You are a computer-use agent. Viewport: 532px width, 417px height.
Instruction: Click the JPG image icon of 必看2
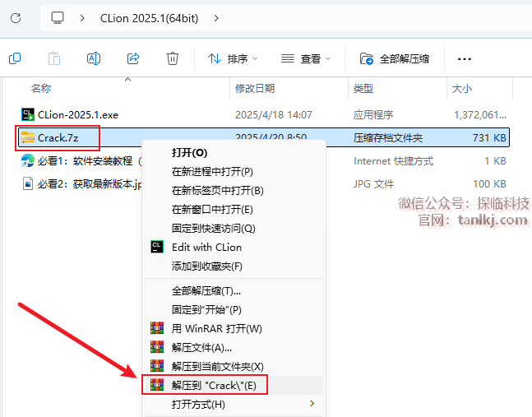pyautogui.click(x=28, y=183)
